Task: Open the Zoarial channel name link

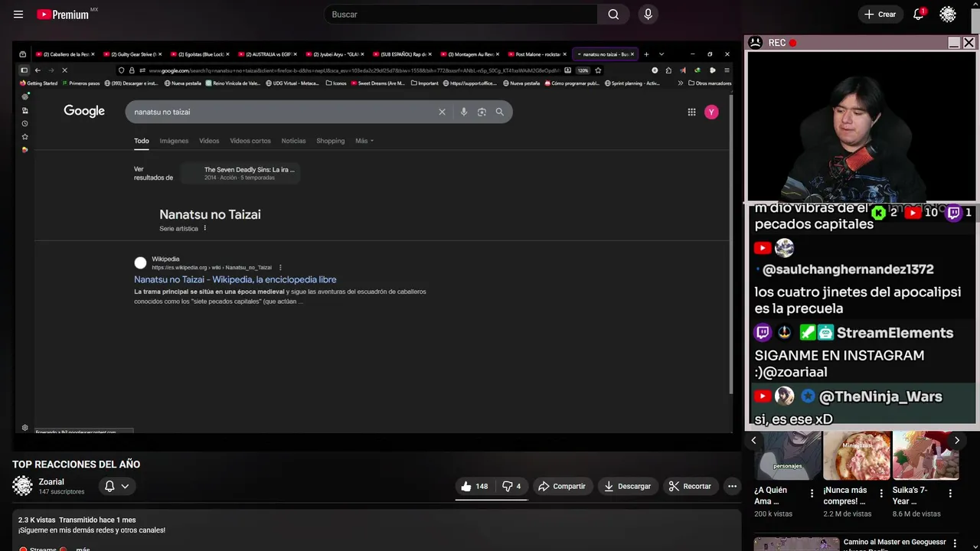Action: click(x=51, y=481)
